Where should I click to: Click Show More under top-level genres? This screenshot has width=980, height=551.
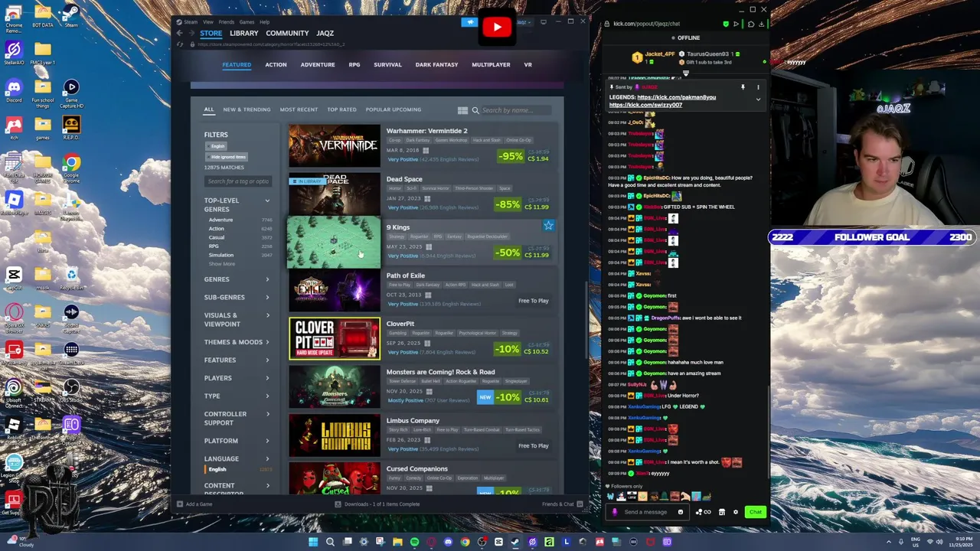tap(222, 264)
